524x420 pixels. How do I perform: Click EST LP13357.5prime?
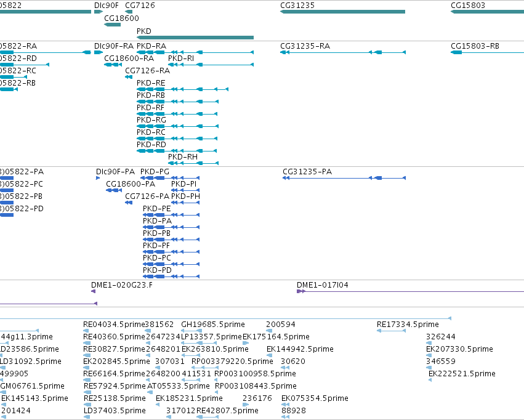199,343
